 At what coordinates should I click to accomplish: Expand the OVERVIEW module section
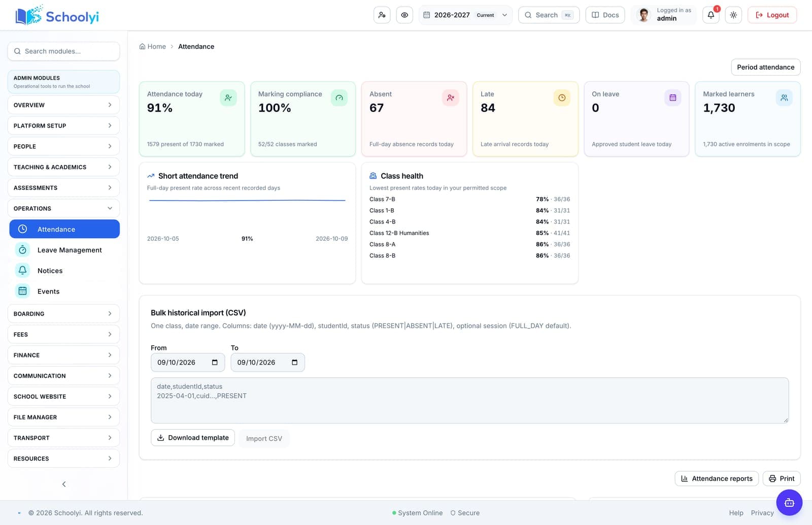pyautogui.click(x=63, y=105)
